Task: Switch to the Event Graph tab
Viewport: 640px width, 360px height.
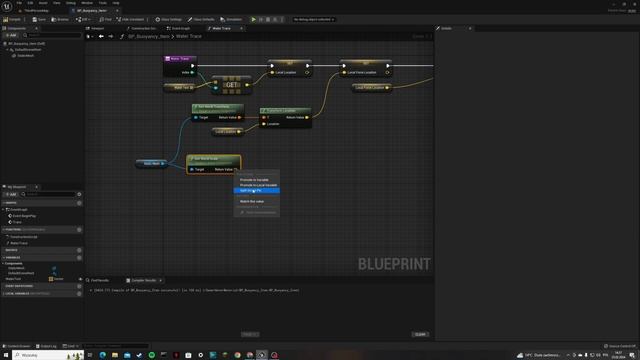Action: click(179, 29)
